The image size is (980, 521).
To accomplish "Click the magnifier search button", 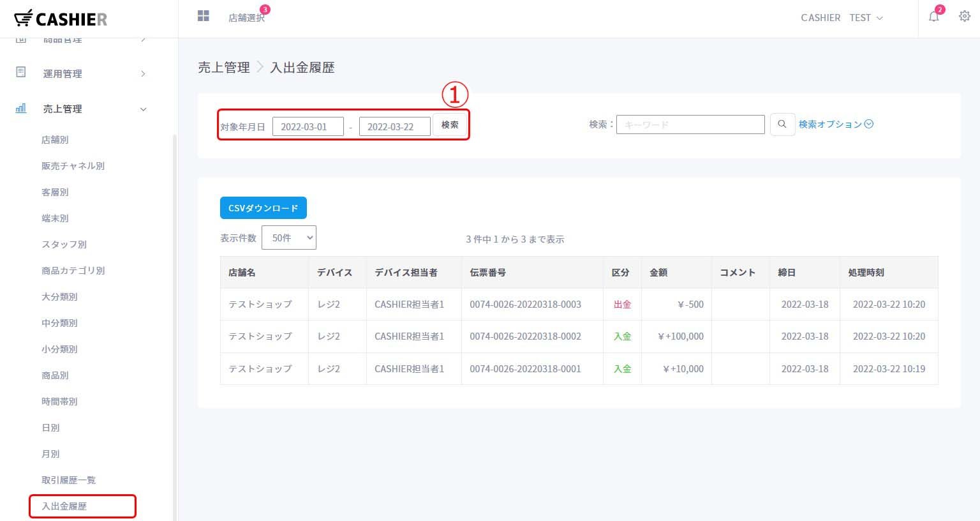I will tap(782, 125).
